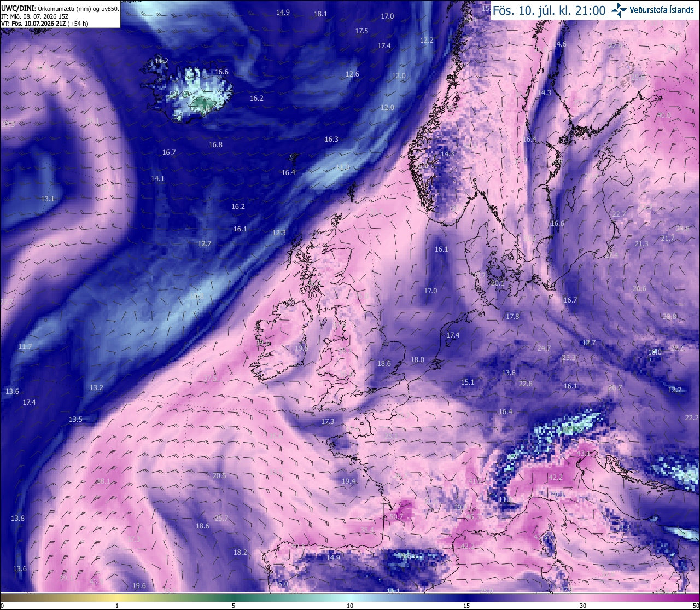The image size is (700, 610).
Task: Click the 4.6 label over northern Scandinavia
Action: [x=561, y=44]
